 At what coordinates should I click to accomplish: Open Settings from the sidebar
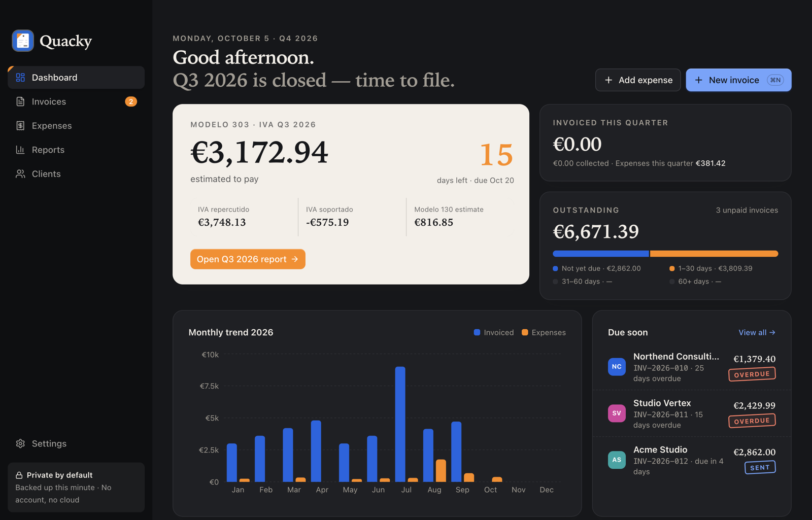tap(76, 443)
